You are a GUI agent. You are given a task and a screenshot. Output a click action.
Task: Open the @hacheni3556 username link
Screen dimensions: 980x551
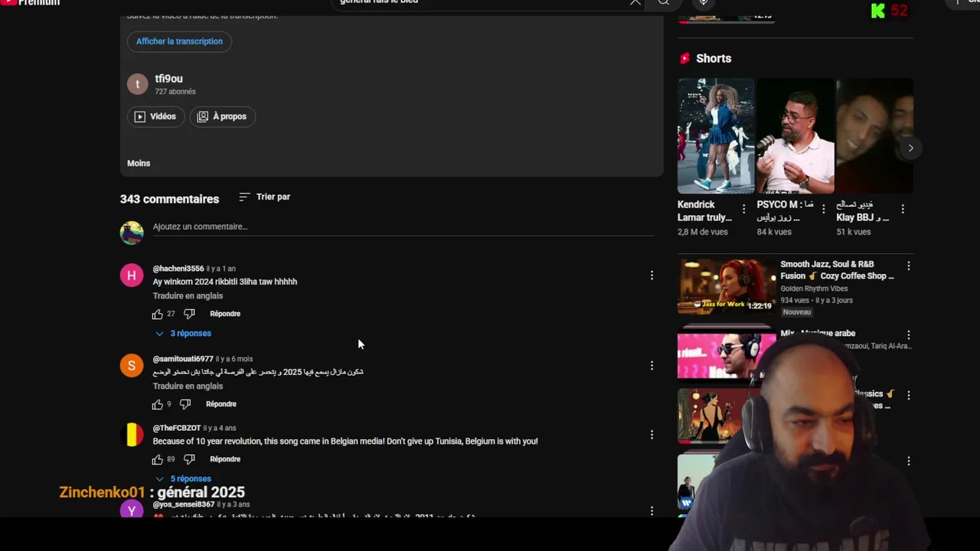point(178,269)
